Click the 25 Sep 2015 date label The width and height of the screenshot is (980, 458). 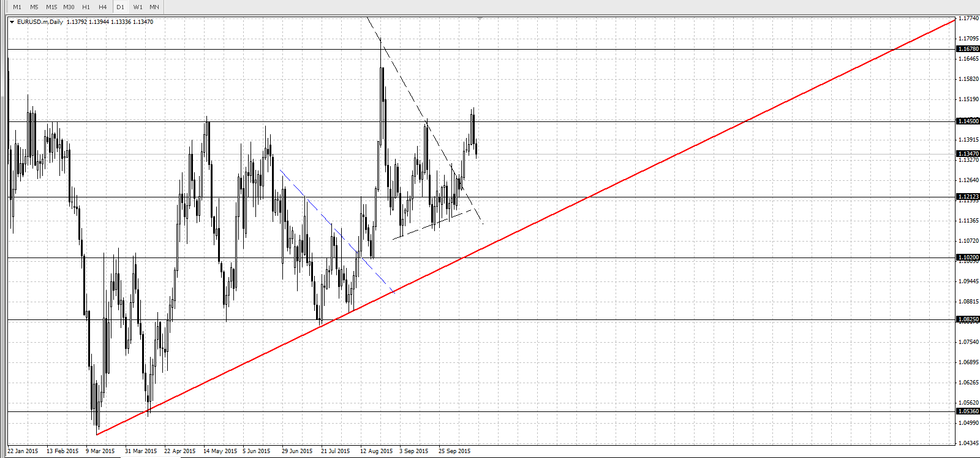pos(454,451)
